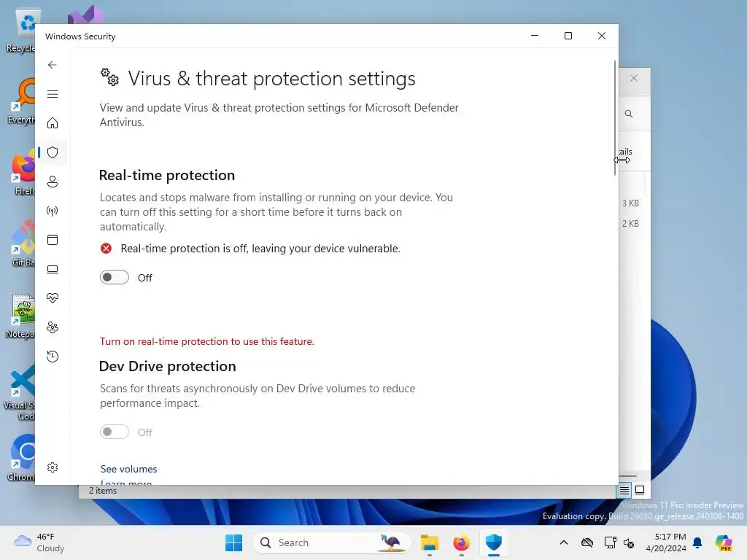Open Family options icon
This screenshot has height=560, width=747.
(53, 327)
